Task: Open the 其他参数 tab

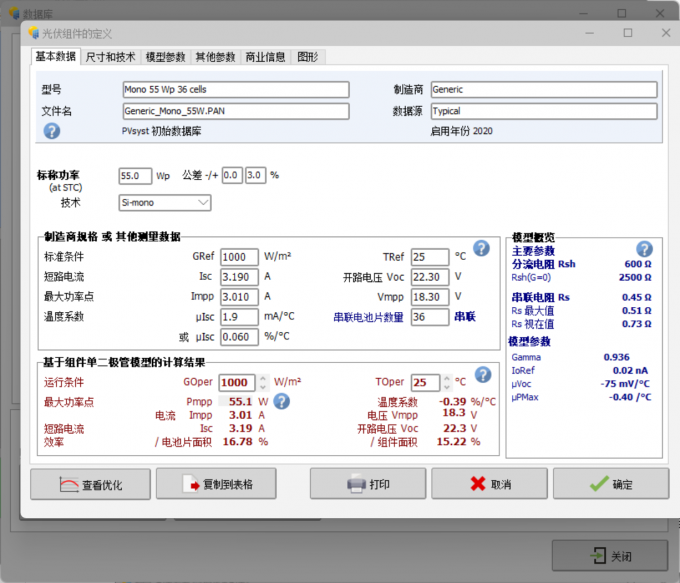Action: point(215,57)
